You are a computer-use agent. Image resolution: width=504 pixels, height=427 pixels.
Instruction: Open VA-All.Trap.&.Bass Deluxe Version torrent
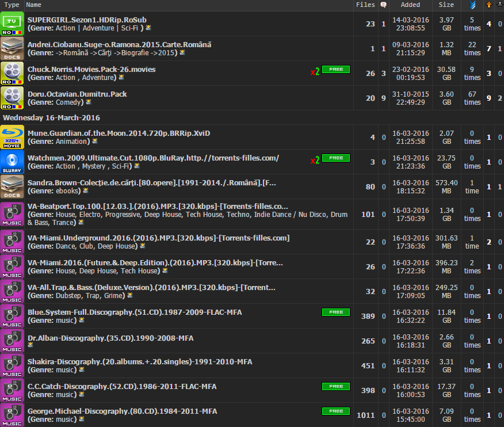pos(152,288)
